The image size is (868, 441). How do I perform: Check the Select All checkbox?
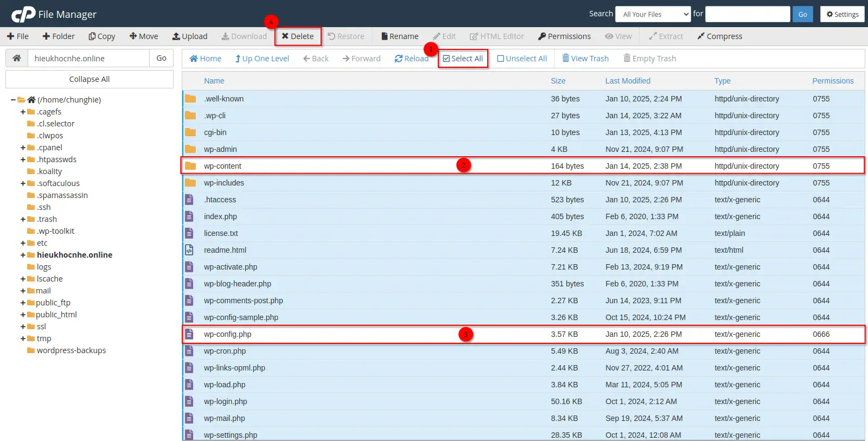[446, 59]
